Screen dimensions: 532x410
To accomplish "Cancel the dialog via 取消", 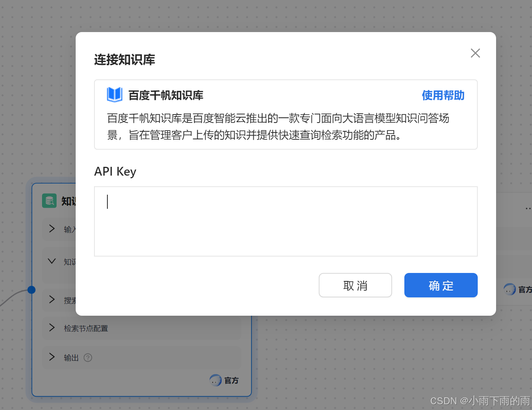I will point(355,285).
